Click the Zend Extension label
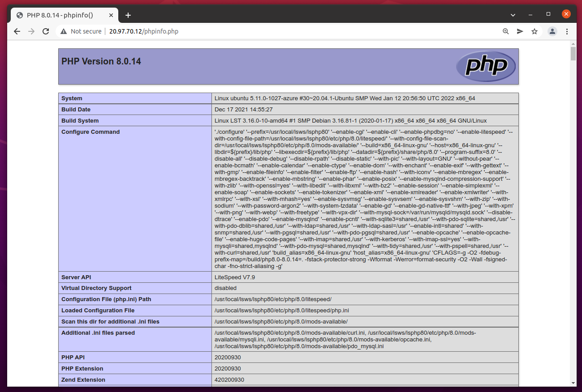 pyautogui.click(x=83, y=380)
